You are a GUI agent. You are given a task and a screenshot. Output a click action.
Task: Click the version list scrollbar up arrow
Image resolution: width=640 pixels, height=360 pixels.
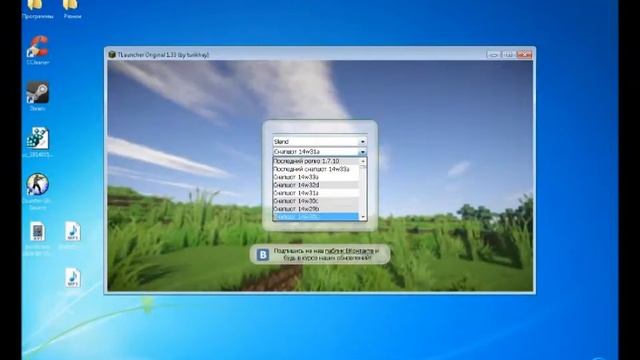coord(363,161)
